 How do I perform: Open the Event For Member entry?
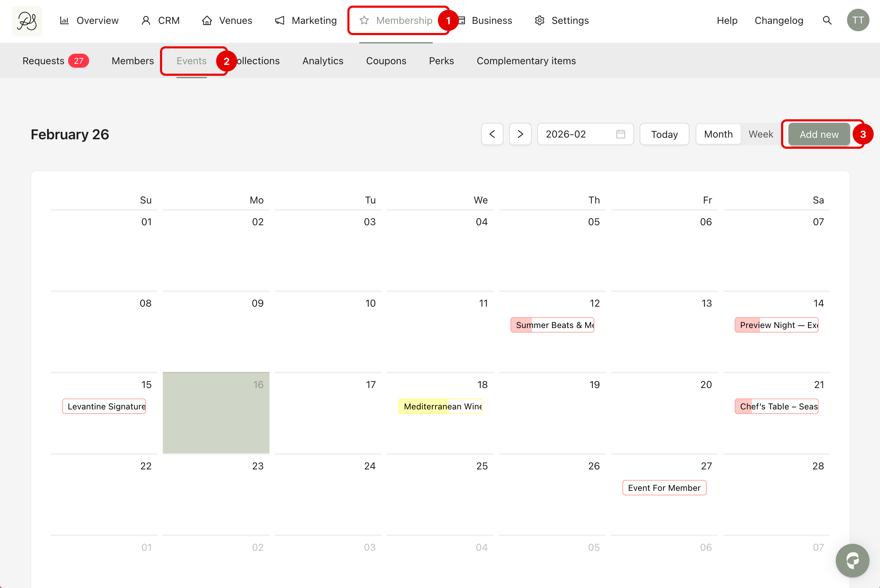coord(664,488)
